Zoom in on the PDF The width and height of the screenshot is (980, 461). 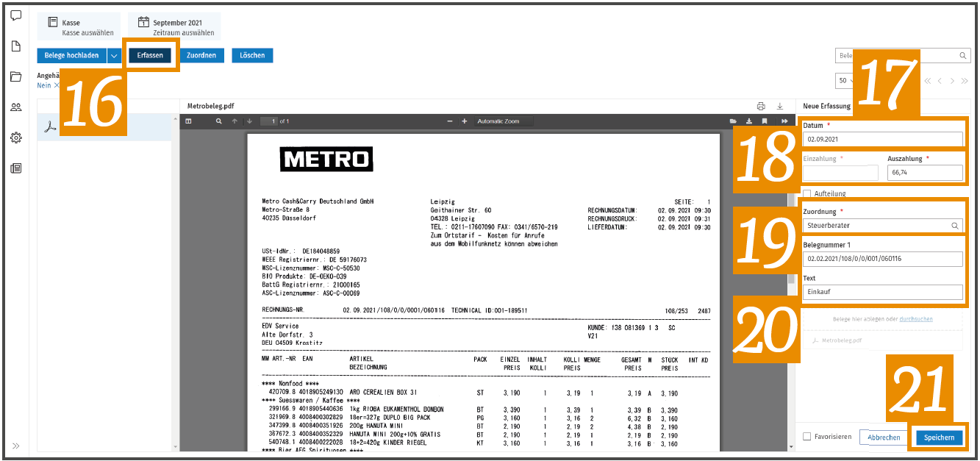tap(464, 121)
